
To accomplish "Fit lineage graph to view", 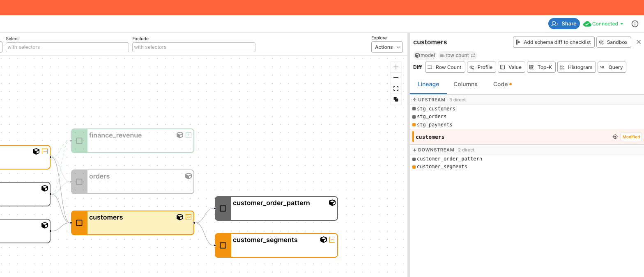I will pos(396,88).
